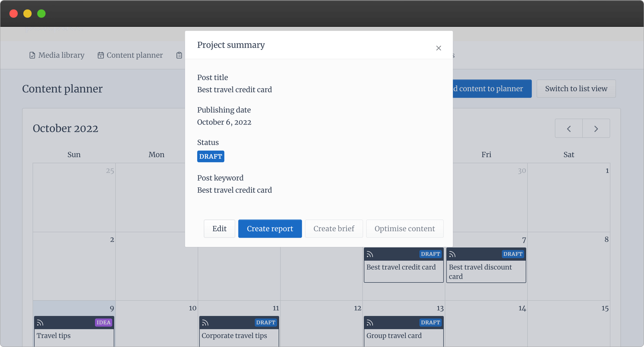
Task: Click the Sun column header
Action: pyautogui.click(x=74, y=154)
